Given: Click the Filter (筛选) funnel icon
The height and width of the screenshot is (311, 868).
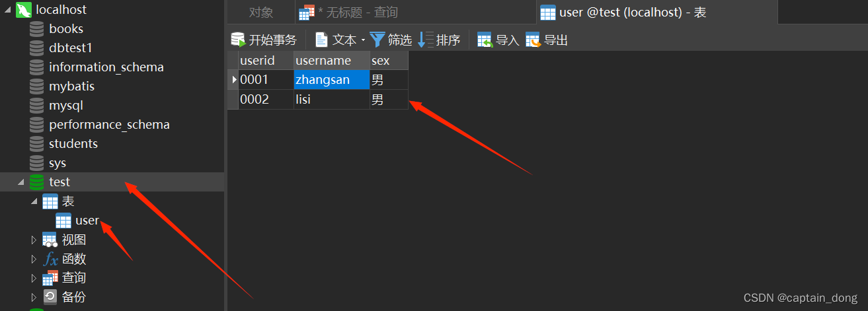Looking at the screenshot, I should pos(377,40).
